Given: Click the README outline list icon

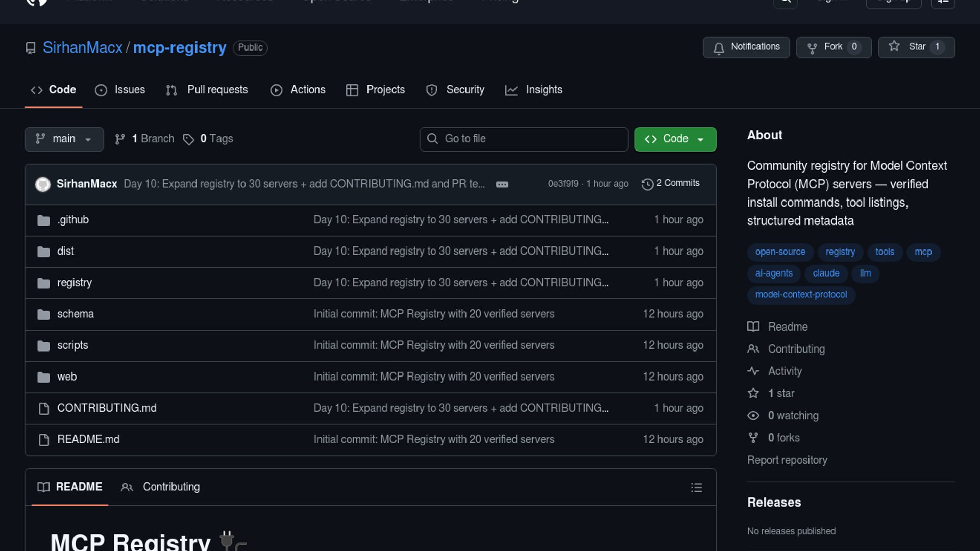Looking at the screenshot, I should click(696, 488).
